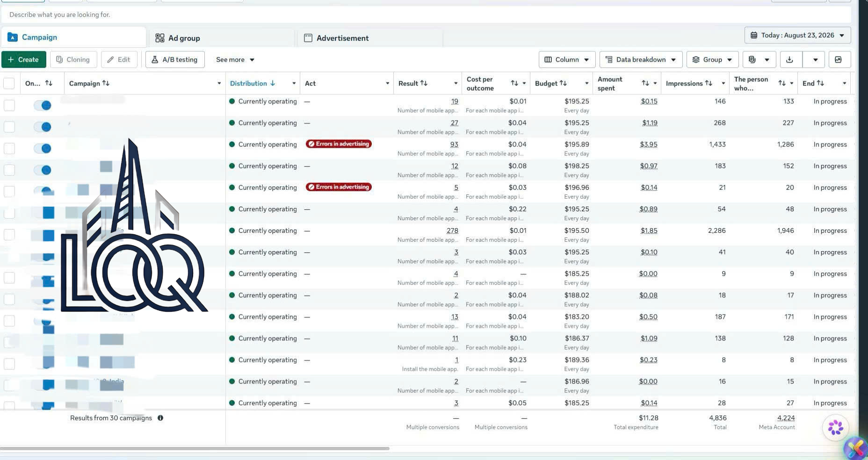Open the 278 results link
The width and height of the screenshot is (868, 460).
(x=452, y=230)
